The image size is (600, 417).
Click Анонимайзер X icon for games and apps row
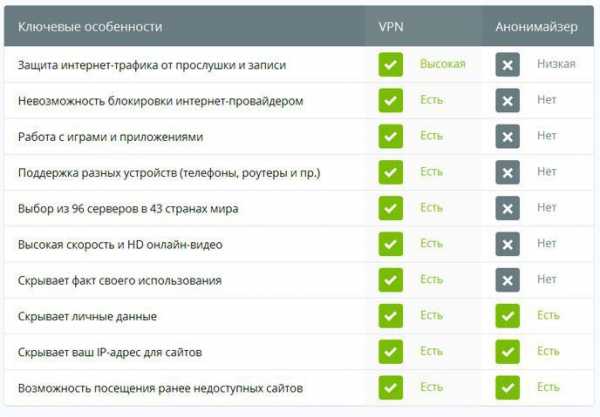point(507,137)
